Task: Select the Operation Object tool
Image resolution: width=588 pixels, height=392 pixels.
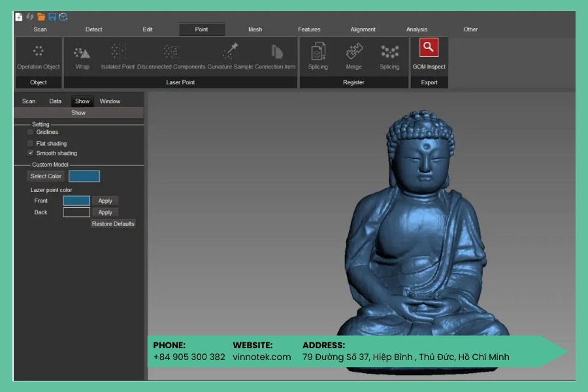Action: click(39, 57)
